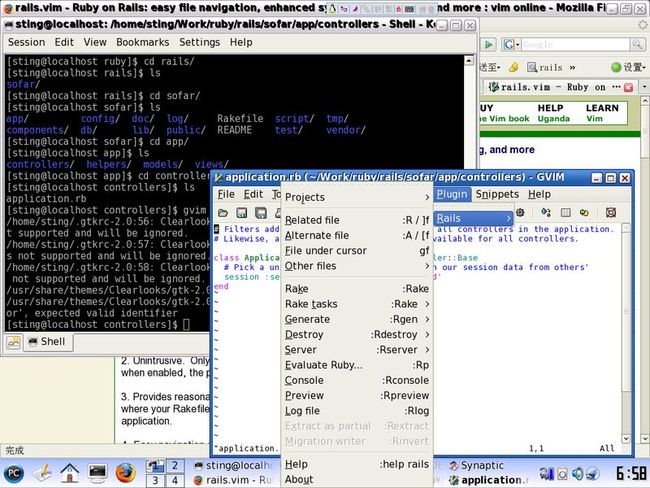Screen dimensions: 650x488
Task: Select Console :Rconsole menu entry
Action: 357,381
